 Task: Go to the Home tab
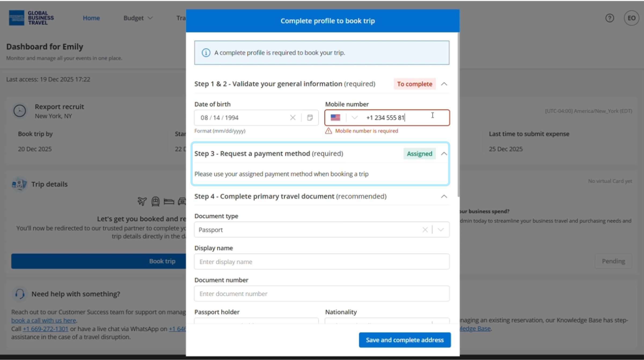pos(91,18)
